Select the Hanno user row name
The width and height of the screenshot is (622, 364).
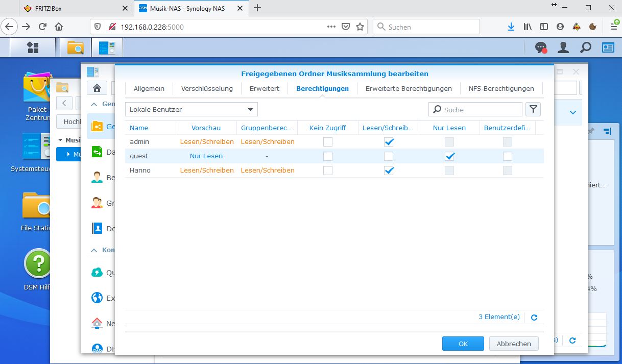click(140, 171)
